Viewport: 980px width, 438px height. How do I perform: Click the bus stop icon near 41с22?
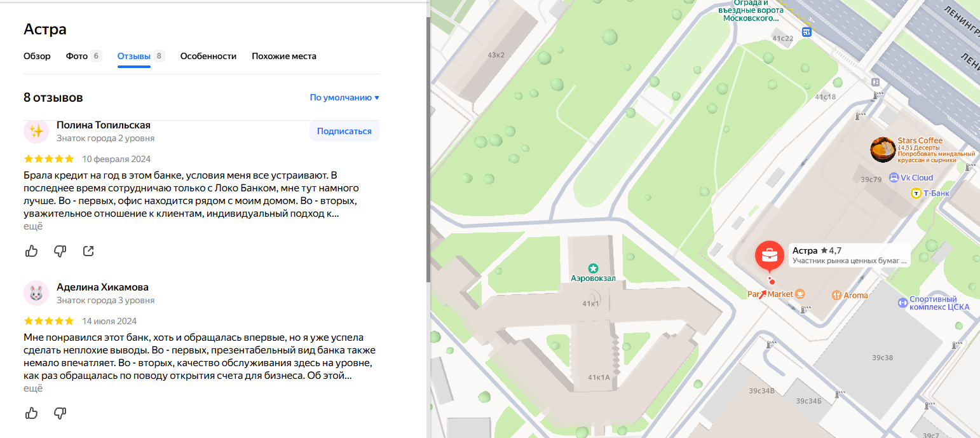coord(806,32)
